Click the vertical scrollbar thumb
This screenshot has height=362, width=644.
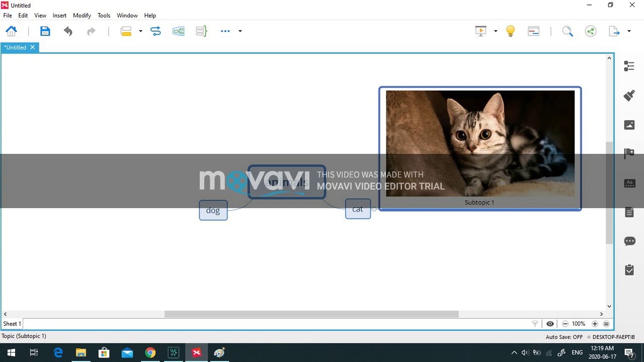click(609, 193)
